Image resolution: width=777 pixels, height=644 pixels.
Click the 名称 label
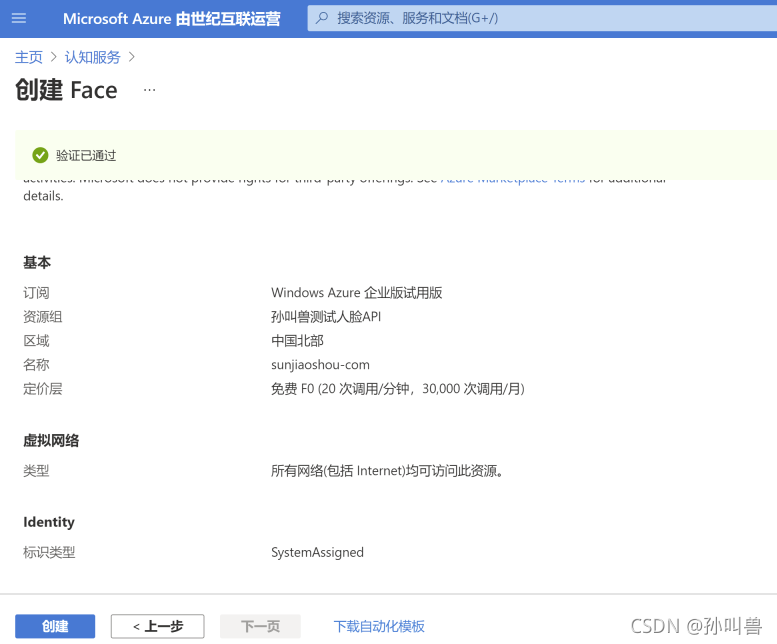[x=36, y=365]
